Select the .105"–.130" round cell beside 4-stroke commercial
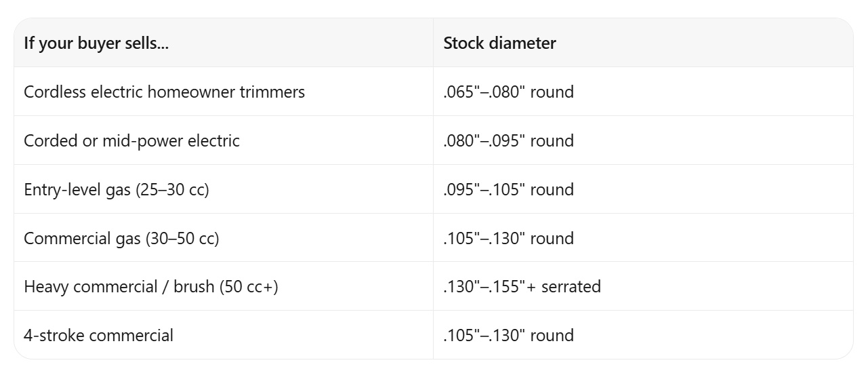 point(643,335)
